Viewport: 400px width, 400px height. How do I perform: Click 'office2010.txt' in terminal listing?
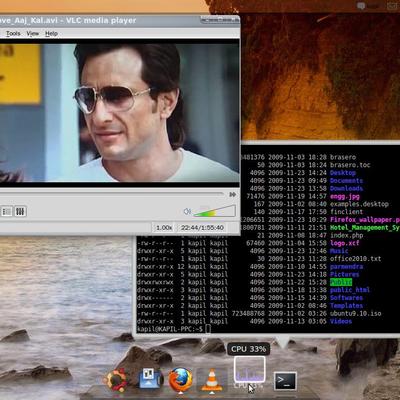(x=355, y=259)
